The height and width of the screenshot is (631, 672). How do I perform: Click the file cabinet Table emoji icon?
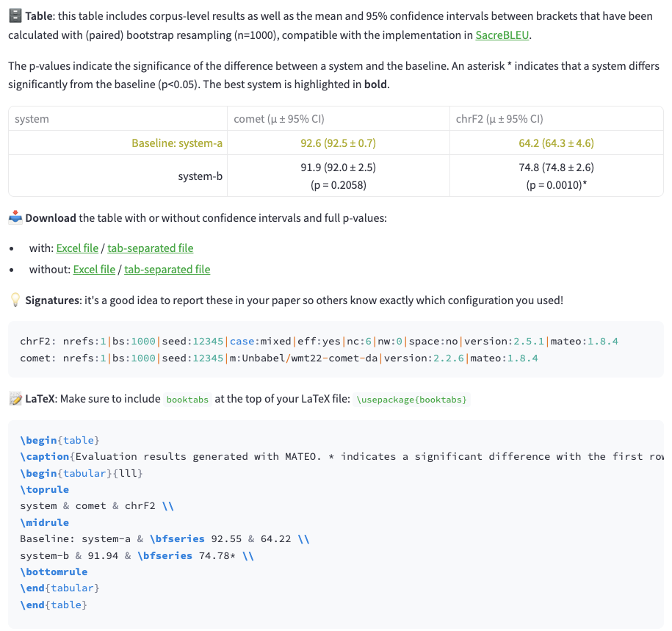15,16
